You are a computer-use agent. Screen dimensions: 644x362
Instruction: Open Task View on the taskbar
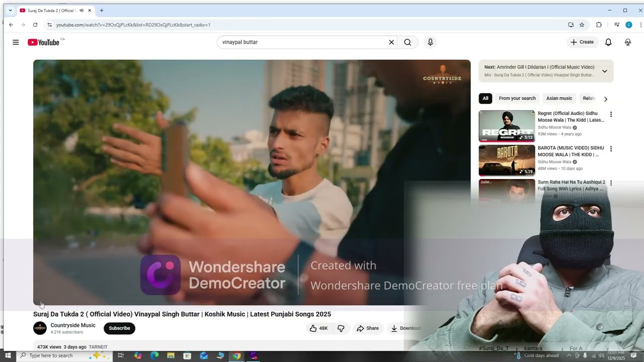(121, 355)
